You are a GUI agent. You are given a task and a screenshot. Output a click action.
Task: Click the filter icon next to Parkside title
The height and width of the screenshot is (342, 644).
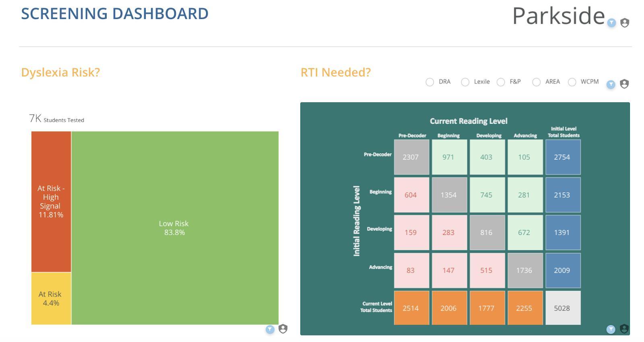(x=611, y=23)
